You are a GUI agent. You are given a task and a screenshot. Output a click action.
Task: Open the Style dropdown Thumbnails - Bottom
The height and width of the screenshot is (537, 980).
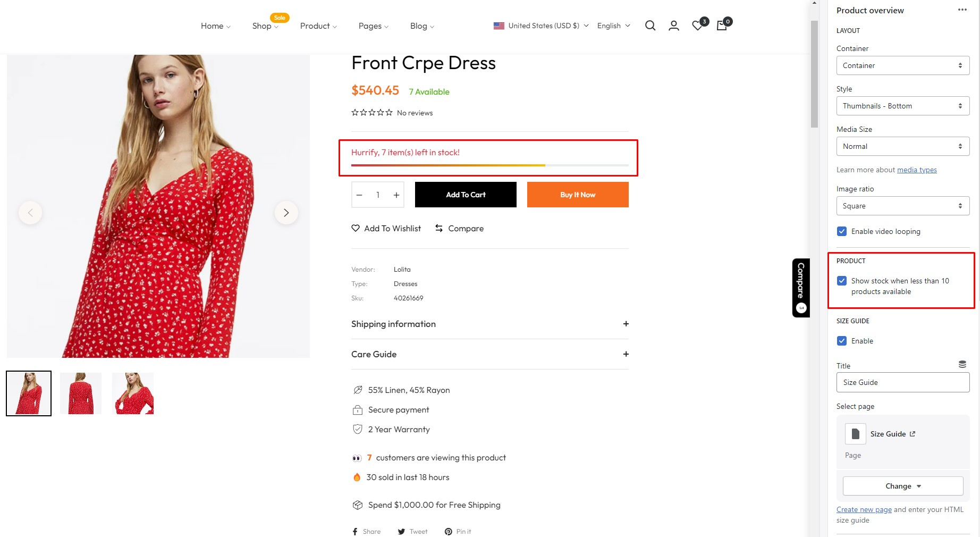pyautogui.click(x=902, y=106)
